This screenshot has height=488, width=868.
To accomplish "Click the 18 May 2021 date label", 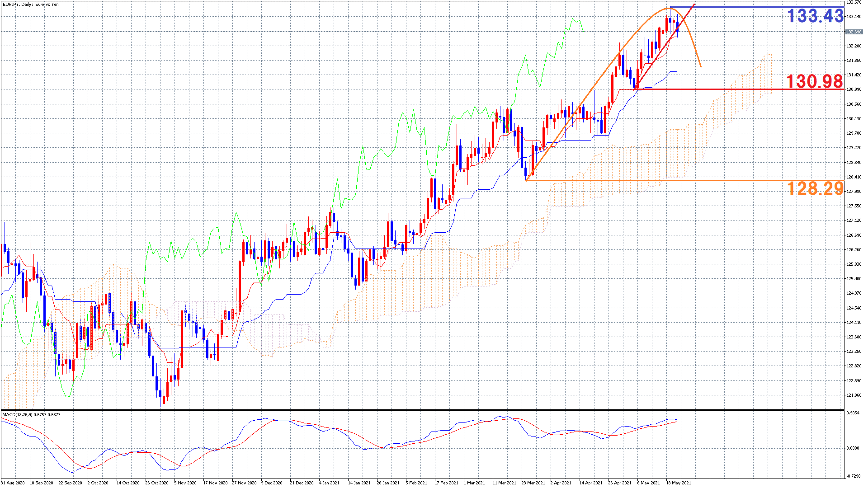I will click(678, 483).
